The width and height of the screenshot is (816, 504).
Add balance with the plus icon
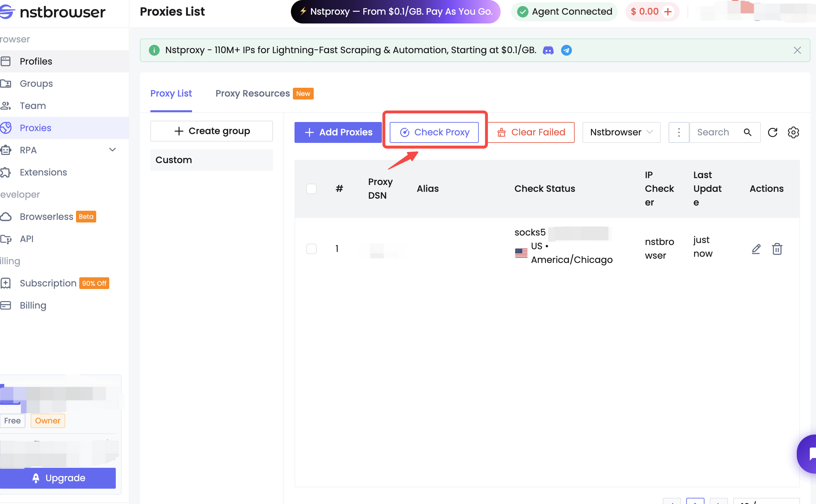point(668,12)
